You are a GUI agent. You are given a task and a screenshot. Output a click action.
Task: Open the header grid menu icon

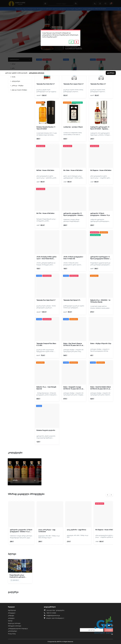coord(45,3)
